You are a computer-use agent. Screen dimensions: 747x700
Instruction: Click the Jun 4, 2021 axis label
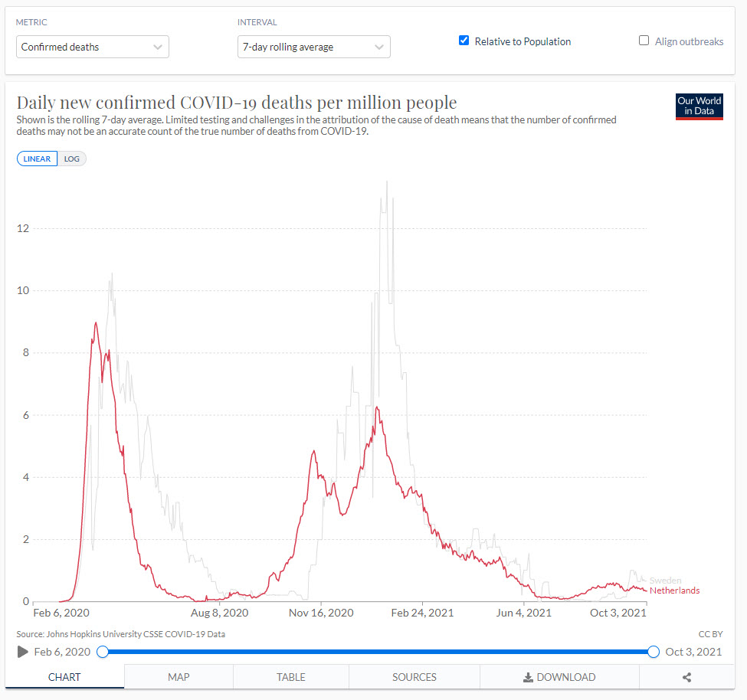point(523,613)
